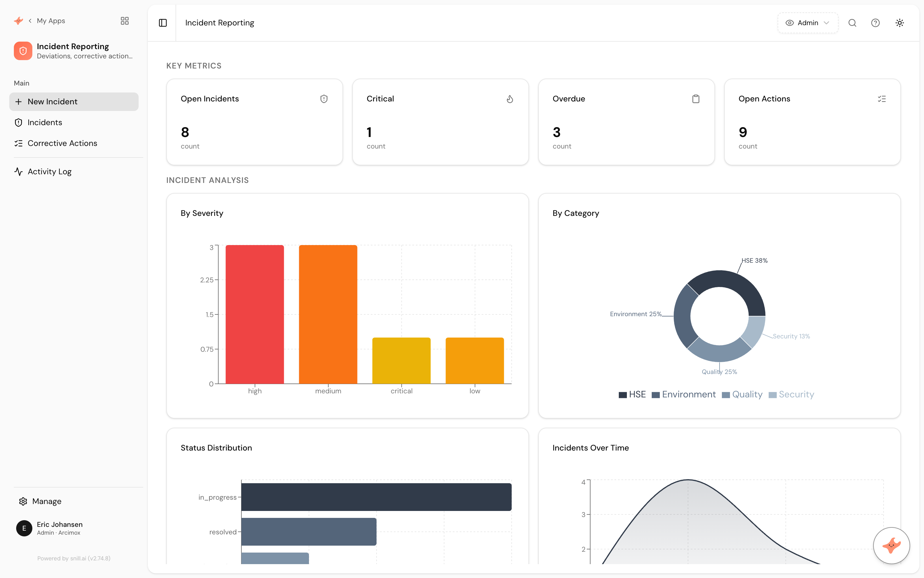The image size is (924, 578).
Task: Click the flame icon on Critical card
Action: point(510,99)
